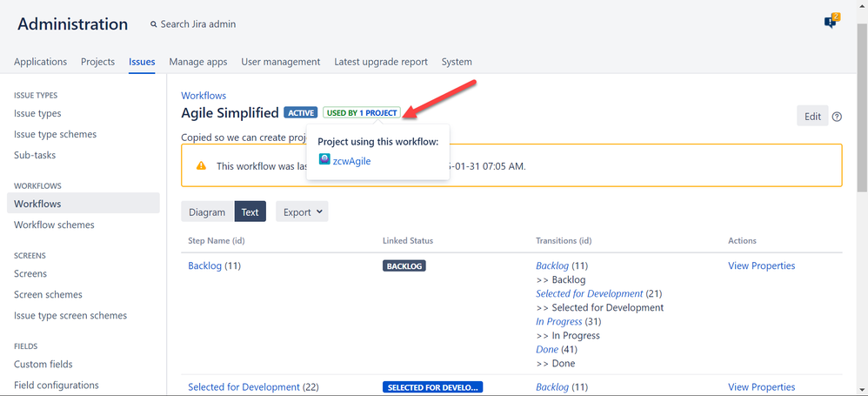Screen dimensions: 868x396
Task: Click View Properties for Backlog step
Action: 762,265
